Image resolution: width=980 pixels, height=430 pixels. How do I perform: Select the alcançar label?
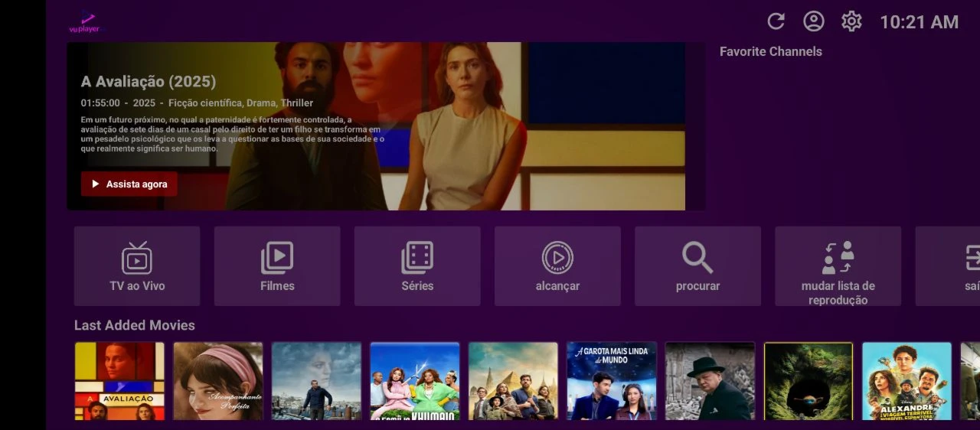click(x=557, y=286)
